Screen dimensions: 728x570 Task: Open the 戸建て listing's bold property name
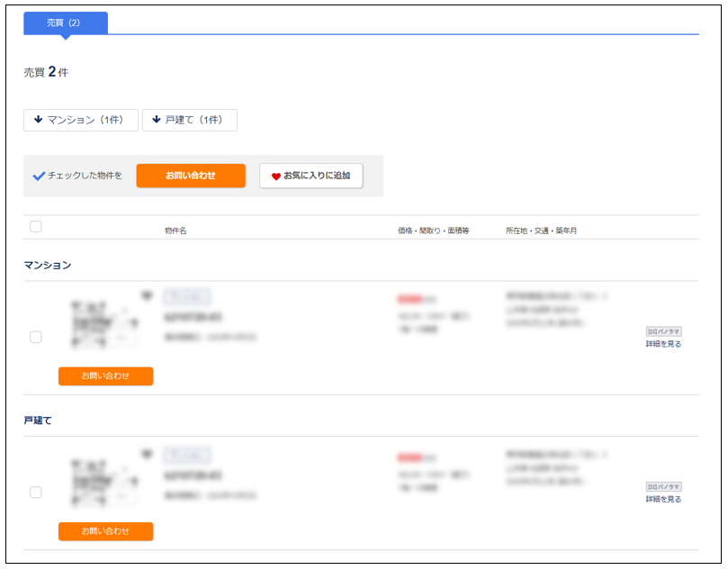tap(193, 475)
